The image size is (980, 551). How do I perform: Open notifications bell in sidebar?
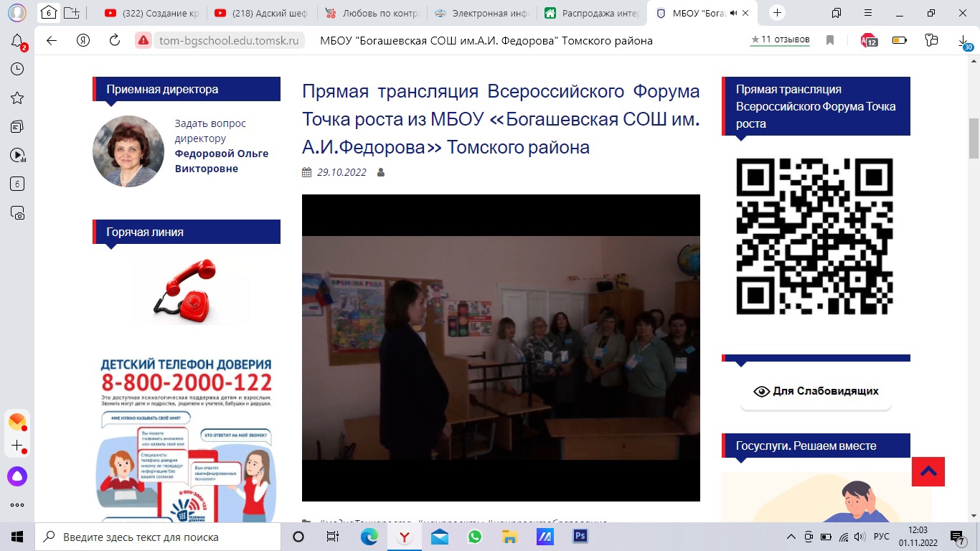pyautogui.click(x=17, y=41)
